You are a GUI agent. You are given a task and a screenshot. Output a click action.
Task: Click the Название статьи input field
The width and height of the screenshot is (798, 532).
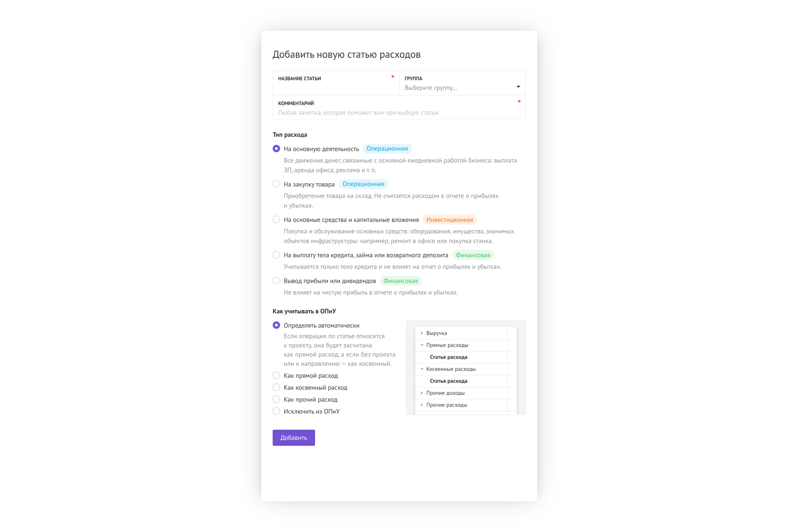pos(336,83)
